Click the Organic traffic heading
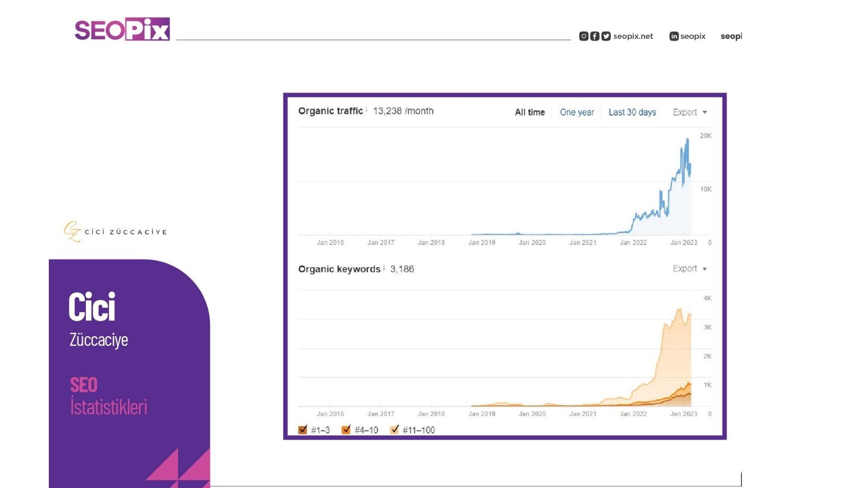This screenshot has height=488, width=868. coord(330,111)
